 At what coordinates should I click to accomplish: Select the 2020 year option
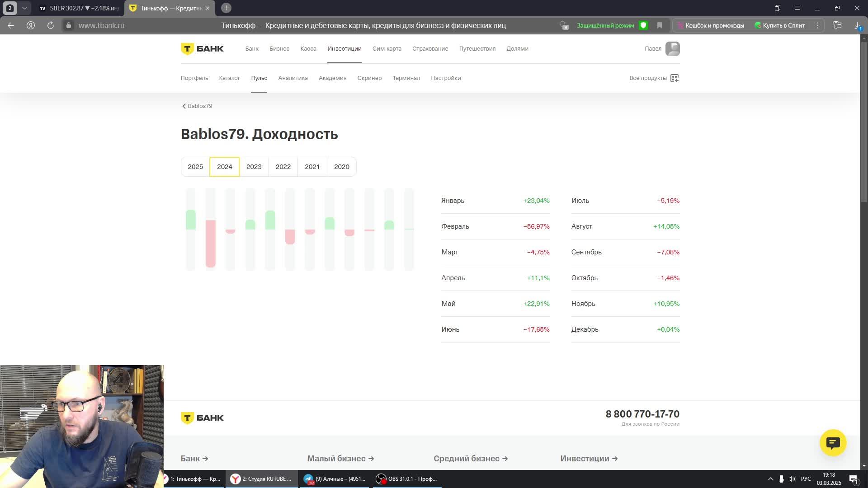tap(341, 167)
